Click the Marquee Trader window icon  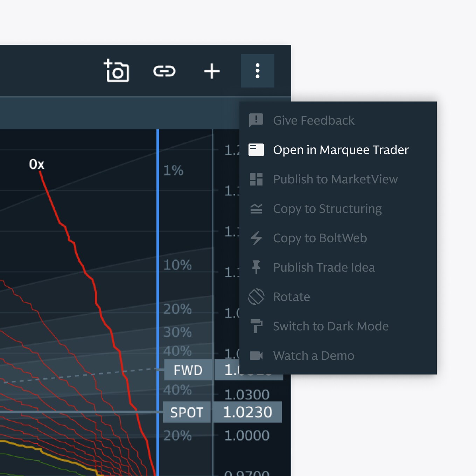256,150
